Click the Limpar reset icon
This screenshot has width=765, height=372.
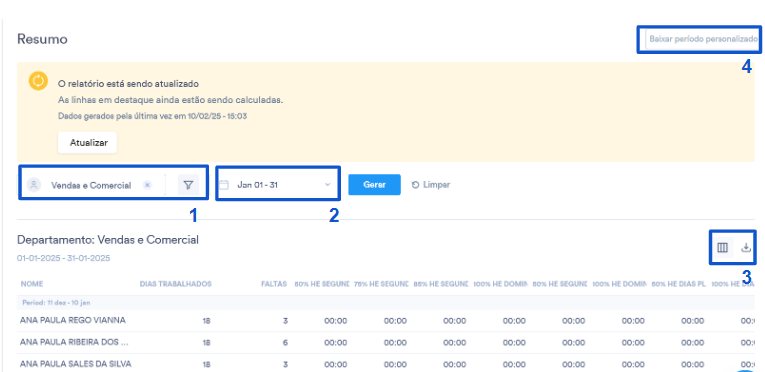pyautogui.click(x=415, y=185)
